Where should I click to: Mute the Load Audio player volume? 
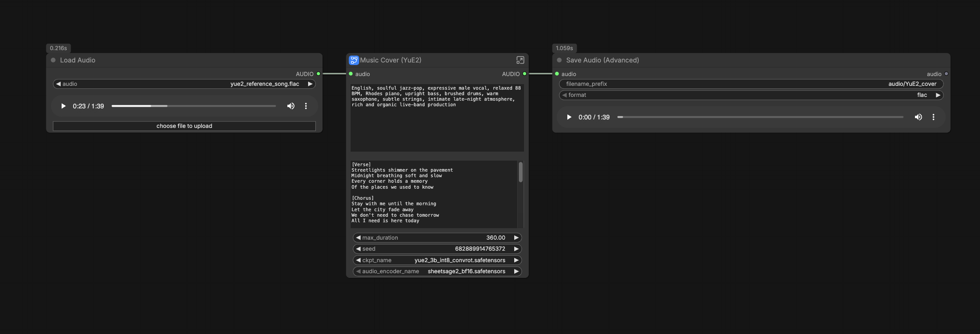coord(291,106)
